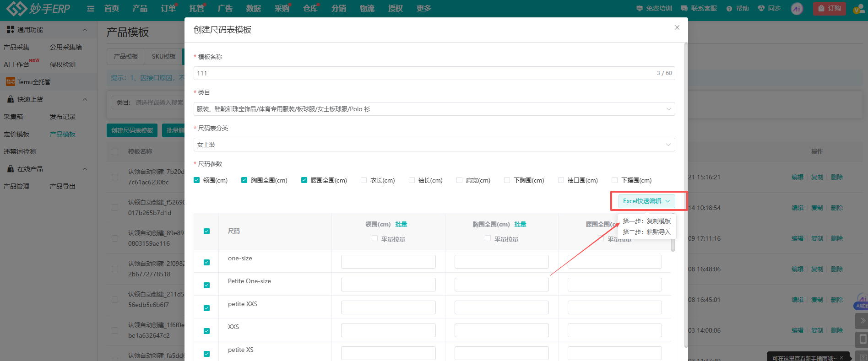Open 产品采集 in the sidebar
868x361 pixels.
[16, 47]
